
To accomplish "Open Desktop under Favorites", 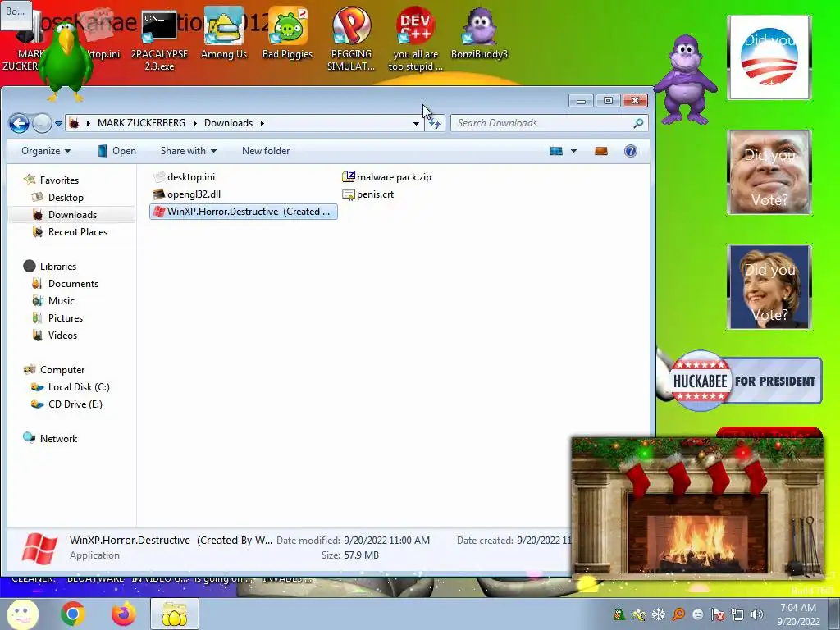I will point(66,198).
